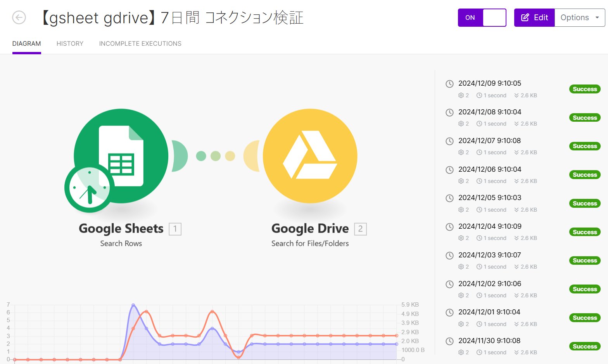Click the clock icon beside 2024/12/08 9:10:04
The image size is (608, 364).
(x=449, y=112)
